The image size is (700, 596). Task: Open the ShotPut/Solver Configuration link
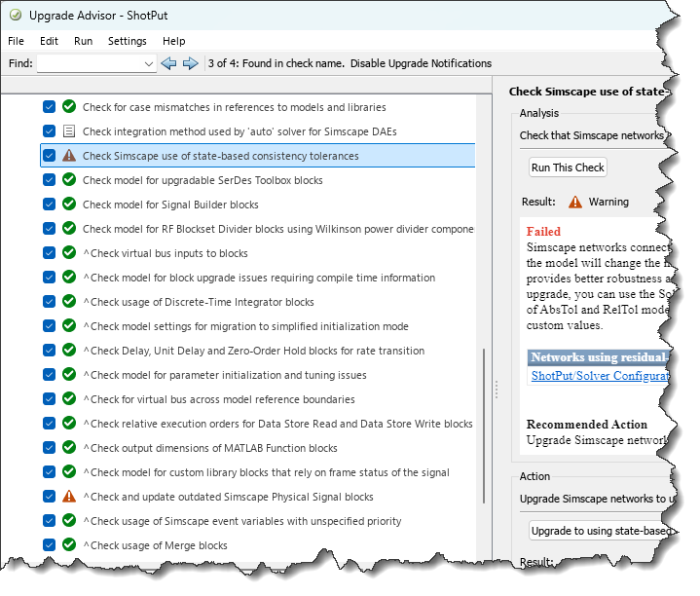pos(600,376)
